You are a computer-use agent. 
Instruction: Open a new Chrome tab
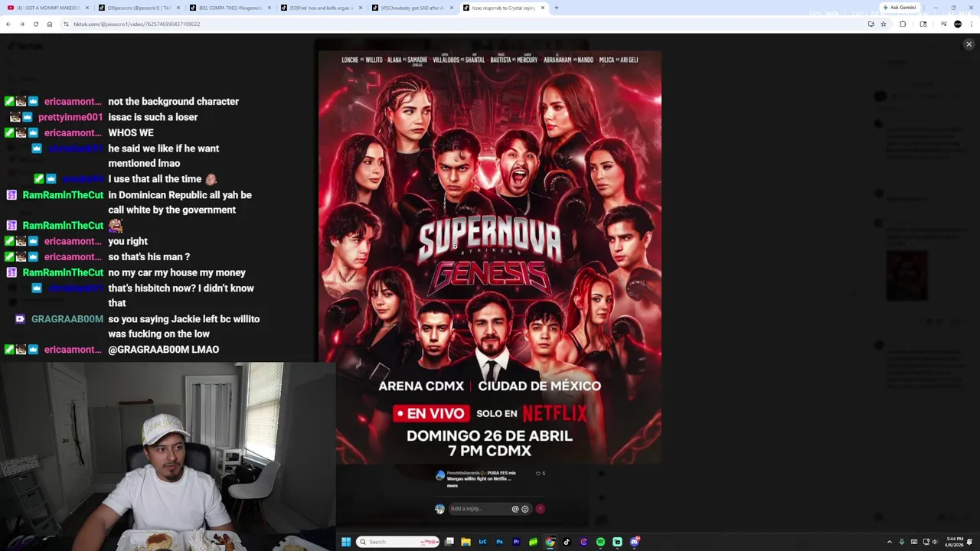coord(557,8)
